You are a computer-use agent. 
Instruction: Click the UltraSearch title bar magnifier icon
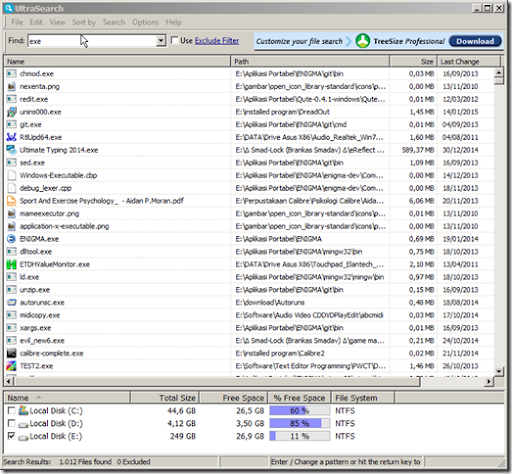coord(8,8)
